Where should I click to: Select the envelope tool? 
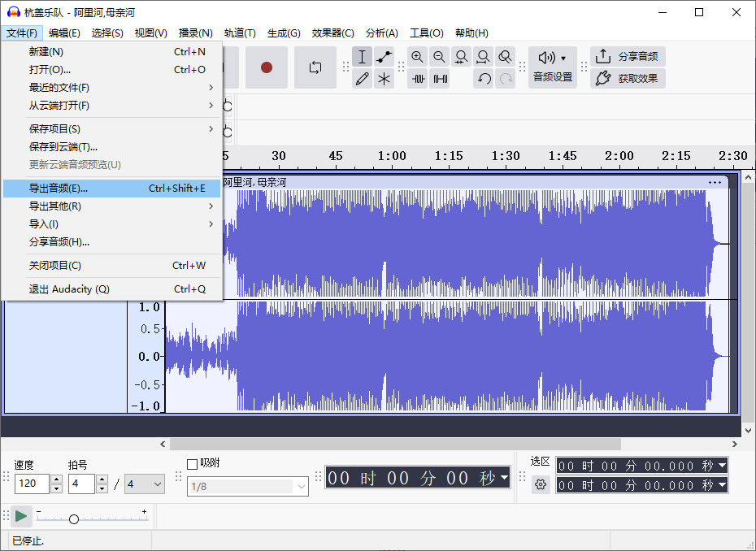[x=384, y=57]
